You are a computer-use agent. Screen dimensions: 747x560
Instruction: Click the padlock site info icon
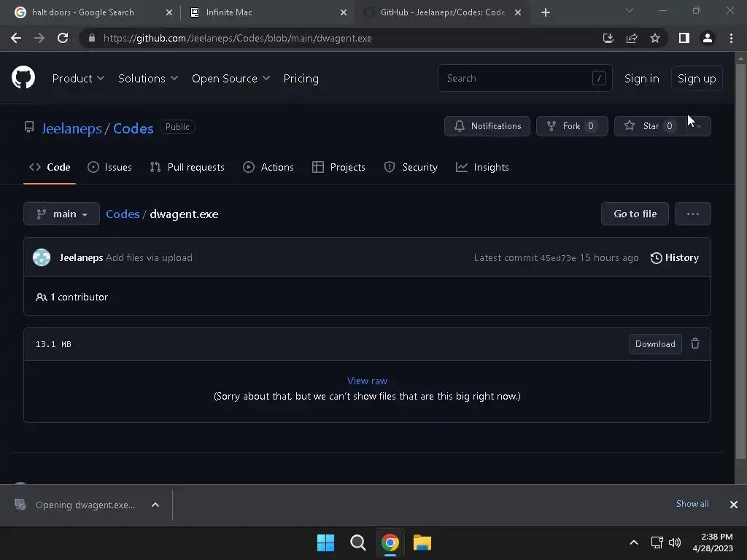pos(91,38)
